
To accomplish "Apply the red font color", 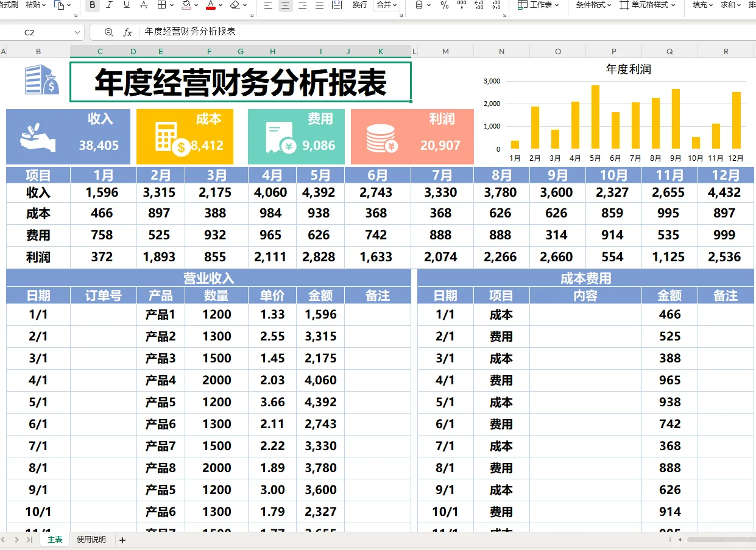I will [x=211, y=5].
